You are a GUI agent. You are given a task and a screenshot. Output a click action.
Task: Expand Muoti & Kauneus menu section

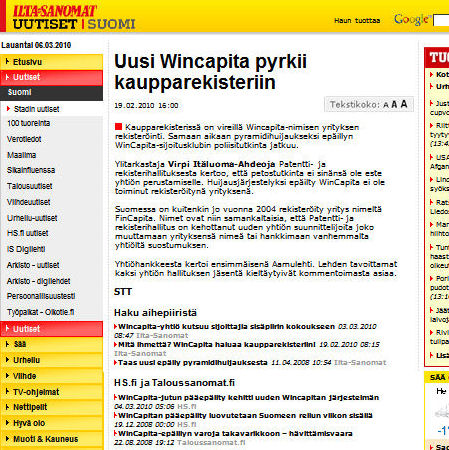[52, 439]
